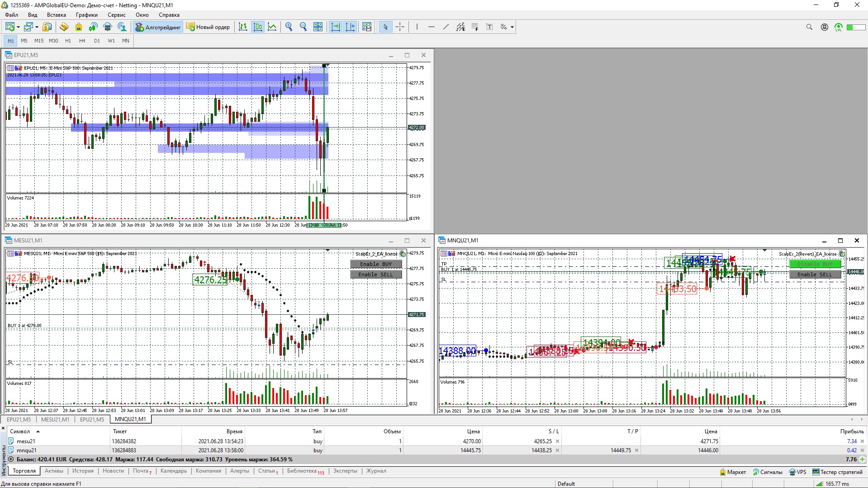
Task: Toggle chart auto scroll icon
Action: 336,27
